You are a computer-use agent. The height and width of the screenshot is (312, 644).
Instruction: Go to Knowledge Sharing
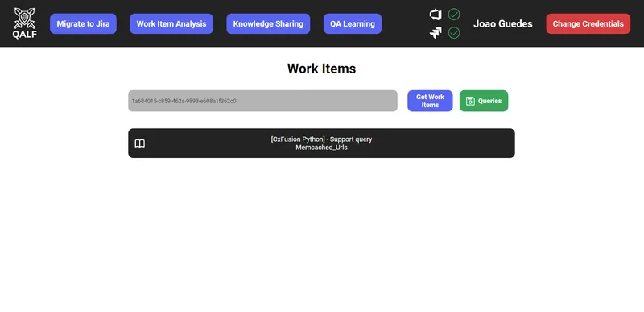click(x=268, y=24)
